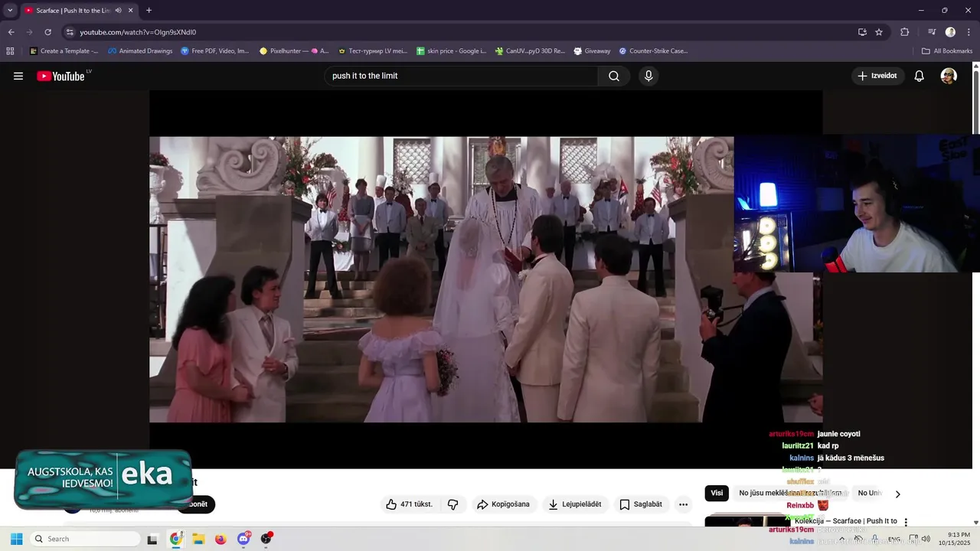
Task: Open the Create a Template bookmark
Action: pyautogui.click(x=64, y=51)
